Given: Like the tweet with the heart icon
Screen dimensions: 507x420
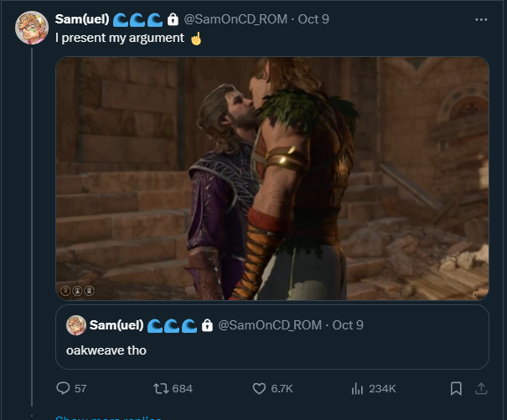Looking at the screenshot, I should click(259, 388).
